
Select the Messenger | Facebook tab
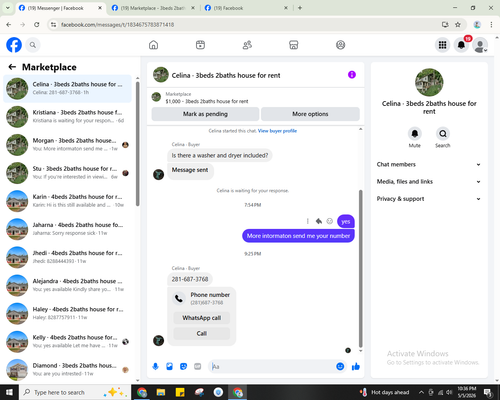click(60, 8)
